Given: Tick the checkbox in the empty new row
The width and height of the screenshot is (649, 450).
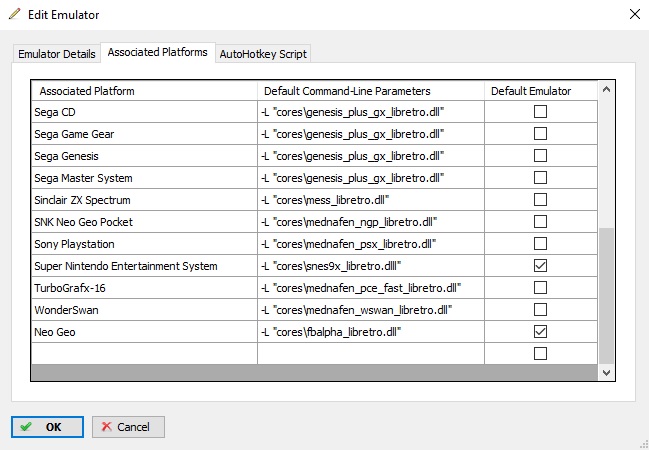Looking at the screenshot, I should tap(540, 353).
